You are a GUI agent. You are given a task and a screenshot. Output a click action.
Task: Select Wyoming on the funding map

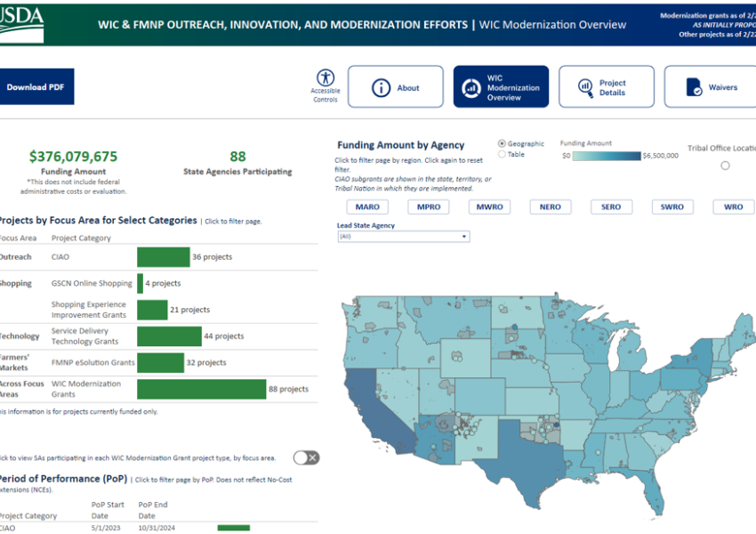point(465,358)
